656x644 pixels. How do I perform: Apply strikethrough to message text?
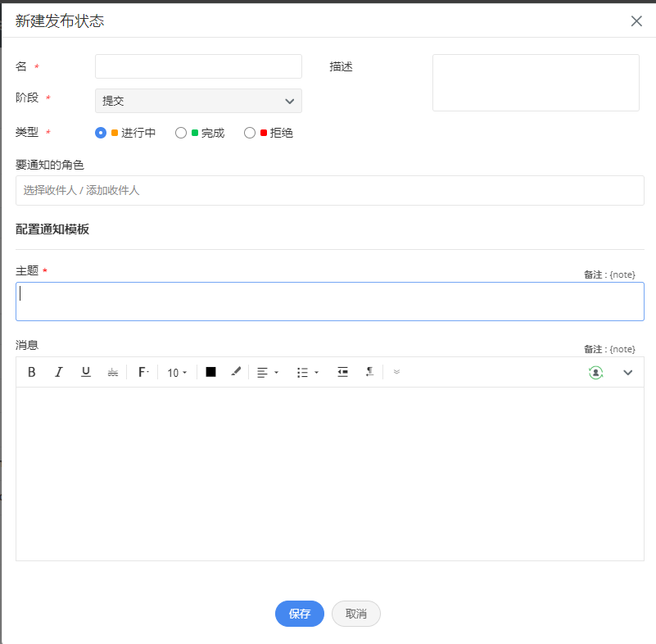(112, 372)
